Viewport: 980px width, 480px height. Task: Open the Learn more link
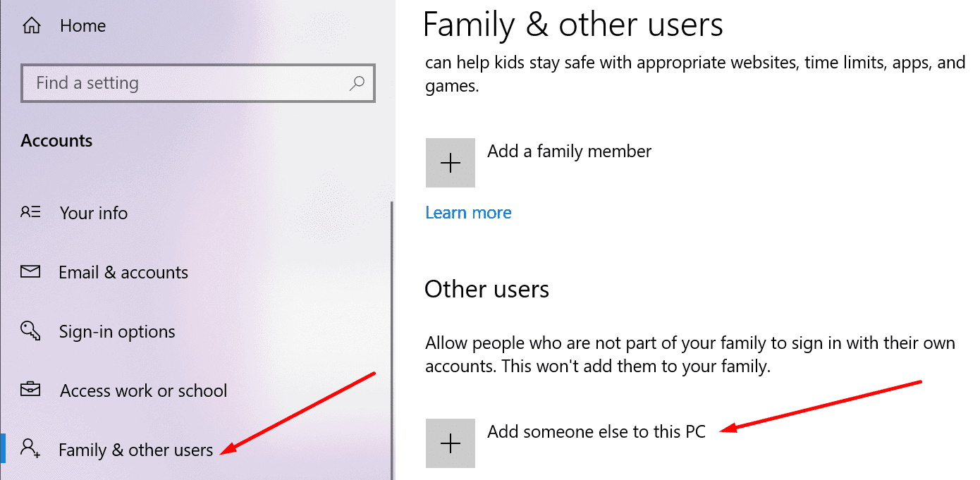pyautogui.click(x=469, y=213)
